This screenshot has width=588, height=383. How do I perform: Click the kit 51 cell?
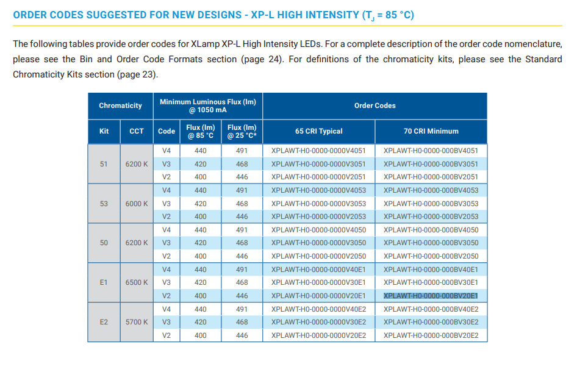point(104,164)
